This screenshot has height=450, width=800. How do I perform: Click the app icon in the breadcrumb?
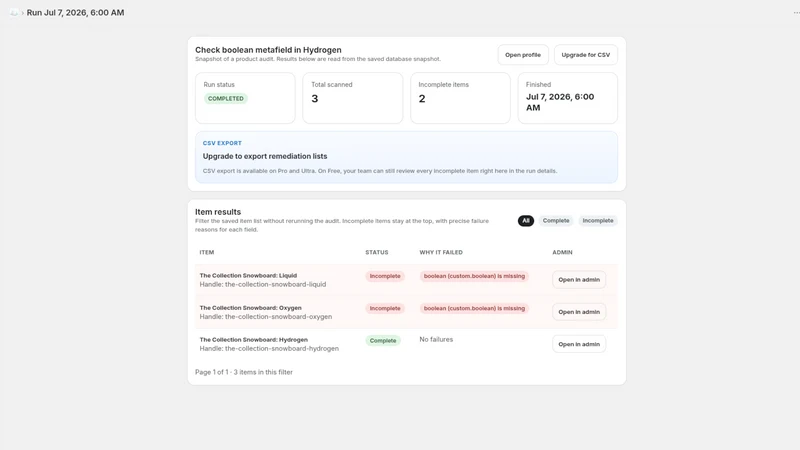[x=14, y=13]
